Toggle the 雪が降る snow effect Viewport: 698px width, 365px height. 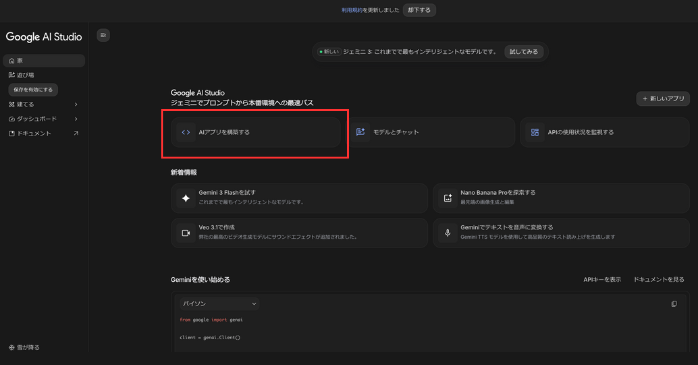click(24, 347)
